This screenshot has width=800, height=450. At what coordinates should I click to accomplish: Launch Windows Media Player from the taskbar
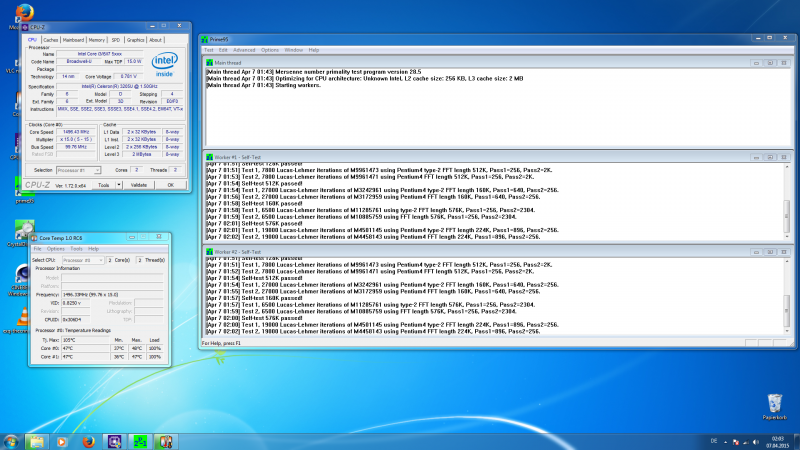tap(62, 442)
